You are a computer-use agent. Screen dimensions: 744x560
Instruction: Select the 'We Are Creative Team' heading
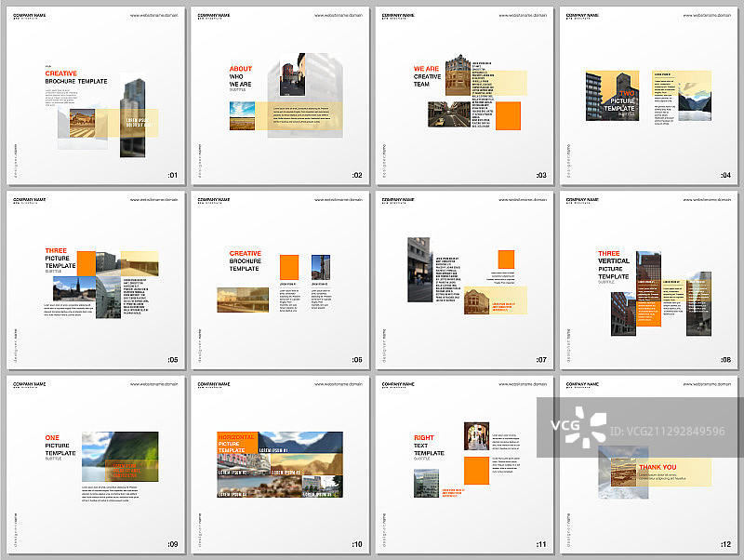click(x=427, y=76)
